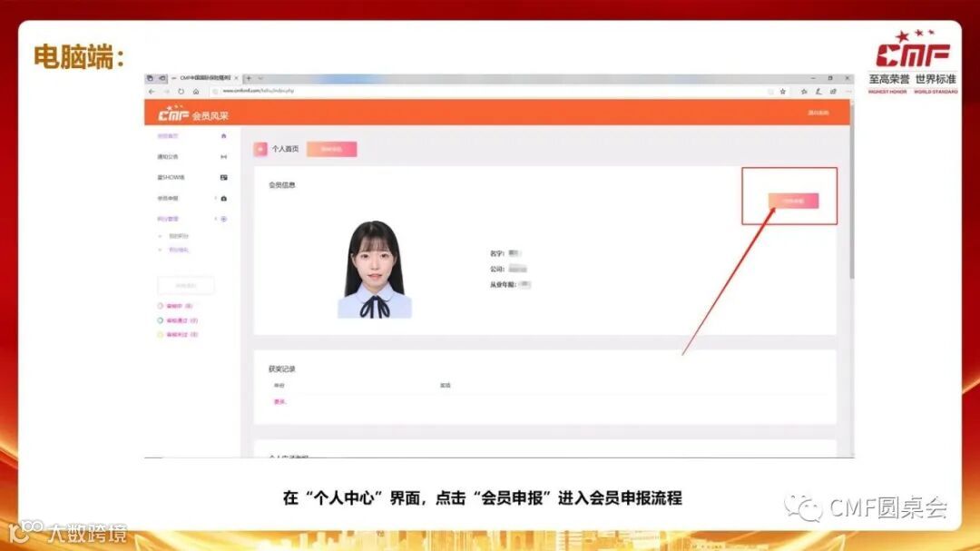Click the 名字 field label
This screenshot has width=980, height=551.
(497, 253)
